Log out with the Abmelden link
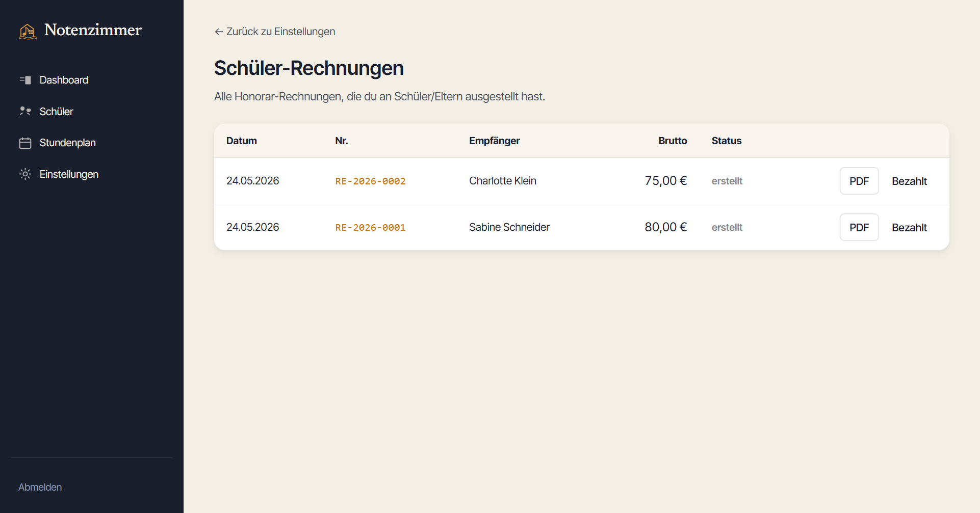Viewport: 980px width, 513px height. [40, 487]
